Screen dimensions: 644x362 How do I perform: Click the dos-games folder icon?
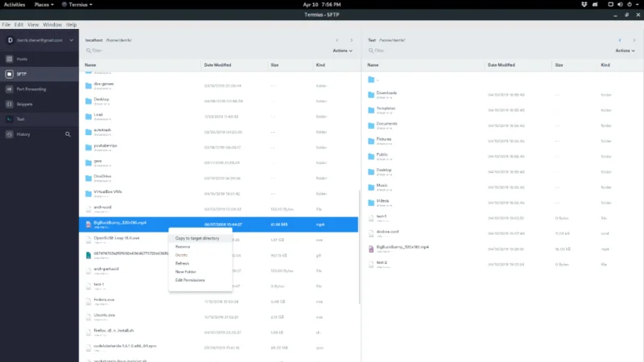pyautogui.click(x=89, y=86)
